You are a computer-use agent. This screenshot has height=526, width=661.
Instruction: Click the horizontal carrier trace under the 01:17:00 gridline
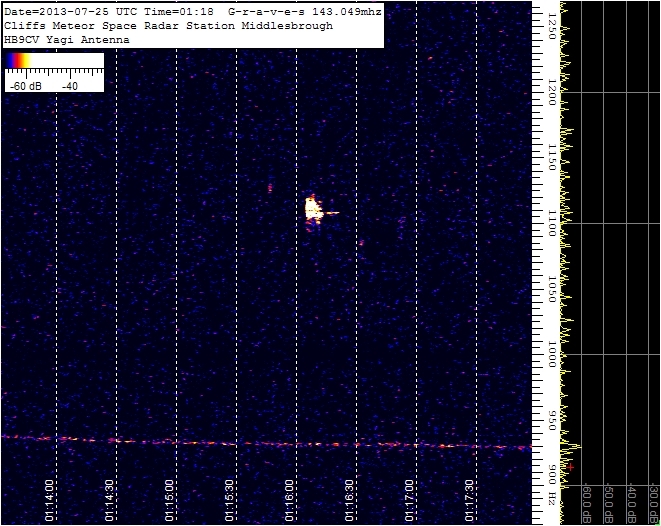pyautogui.click(x=417, y=445)
